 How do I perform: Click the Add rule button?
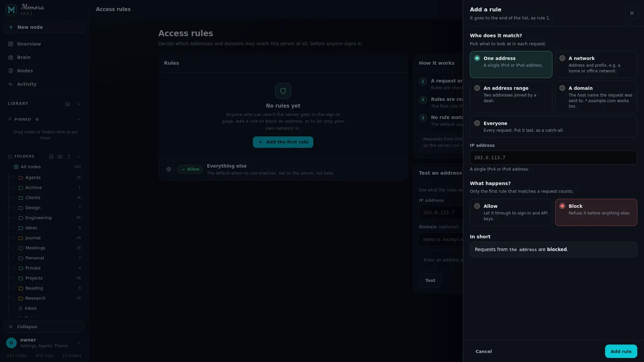(621, 352)
